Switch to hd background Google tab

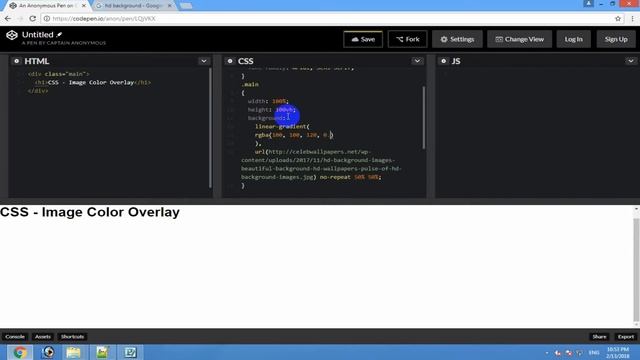point(133,6)
